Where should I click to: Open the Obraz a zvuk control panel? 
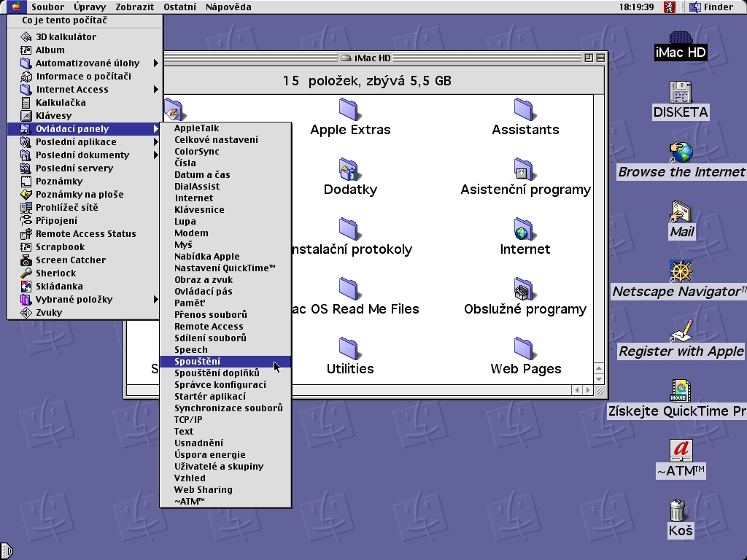225,280
